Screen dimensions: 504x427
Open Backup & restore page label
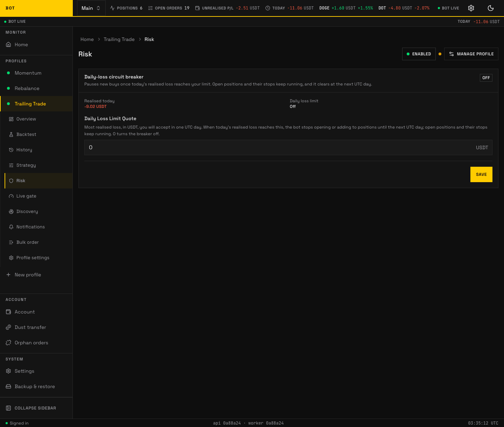coord(35,386)
